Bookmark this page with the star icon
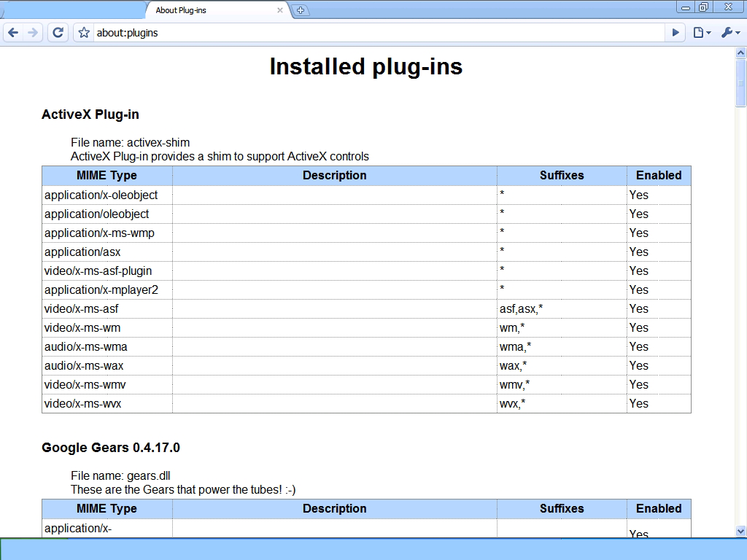747x560 pixels. [x=84, y=32]
